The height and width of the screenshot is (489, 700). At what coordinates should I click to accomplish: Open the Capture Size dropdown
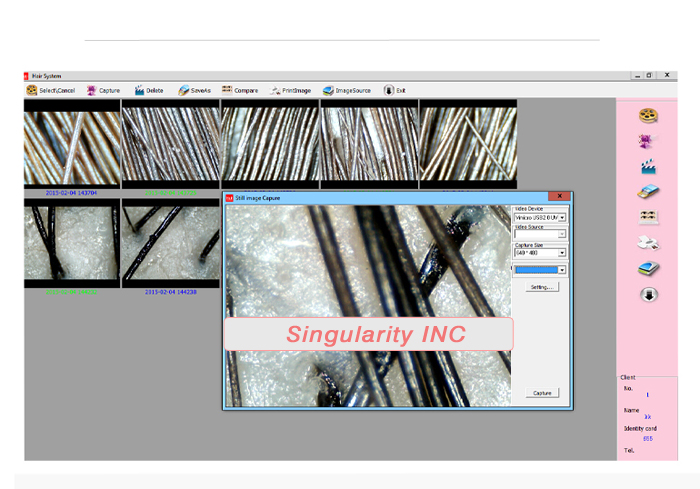pos(562,253)
